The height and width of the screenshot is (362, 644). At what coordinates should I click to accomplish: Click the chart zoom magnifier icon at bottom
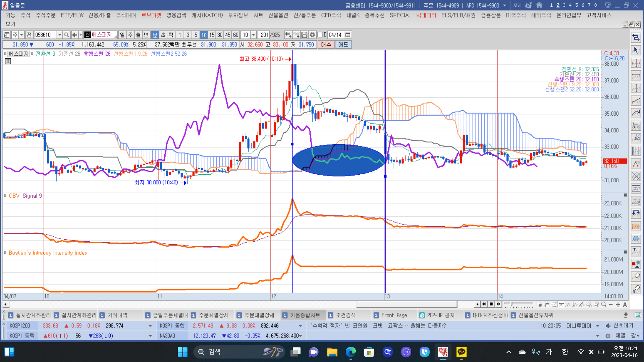(x=604, y=304)
